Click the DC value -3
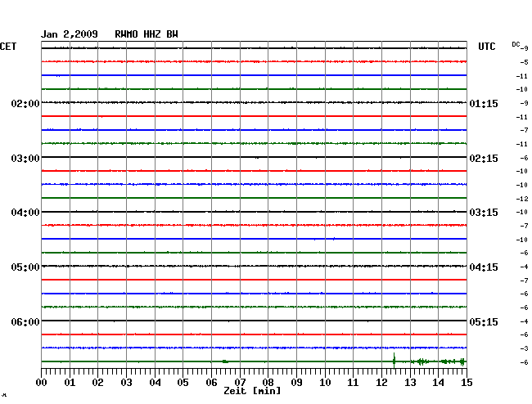This screenshot has width=532, height=404. coord(524,348)
